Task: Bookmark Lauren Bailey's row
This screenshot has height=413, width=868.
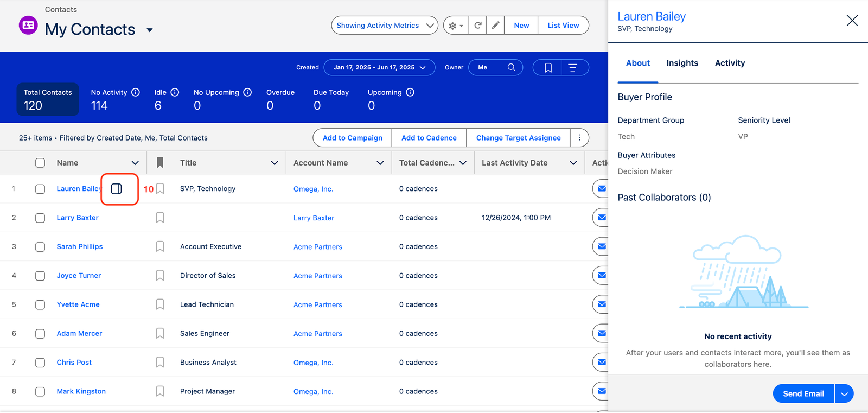Action: click(x=160, y=189)
